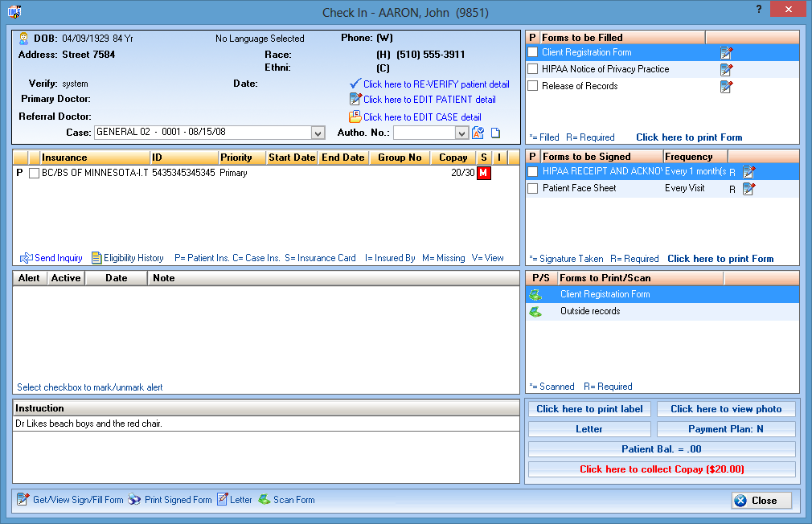Check the HIPAA RECEIPT AND ACKNO checkbox
The image size is (812, 524).
point(532,171)
